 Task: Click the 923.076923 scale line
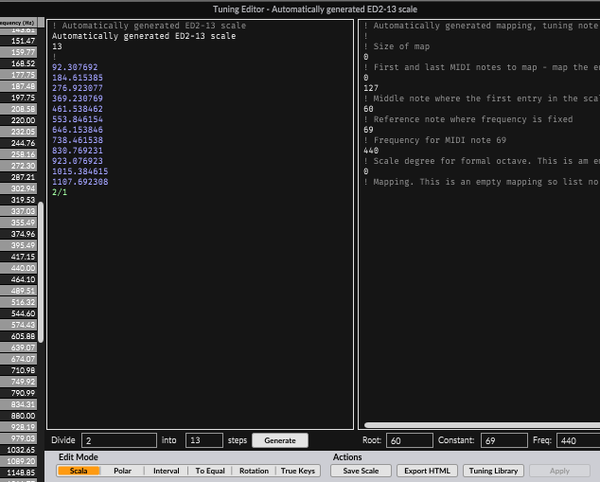pos(77,161)
